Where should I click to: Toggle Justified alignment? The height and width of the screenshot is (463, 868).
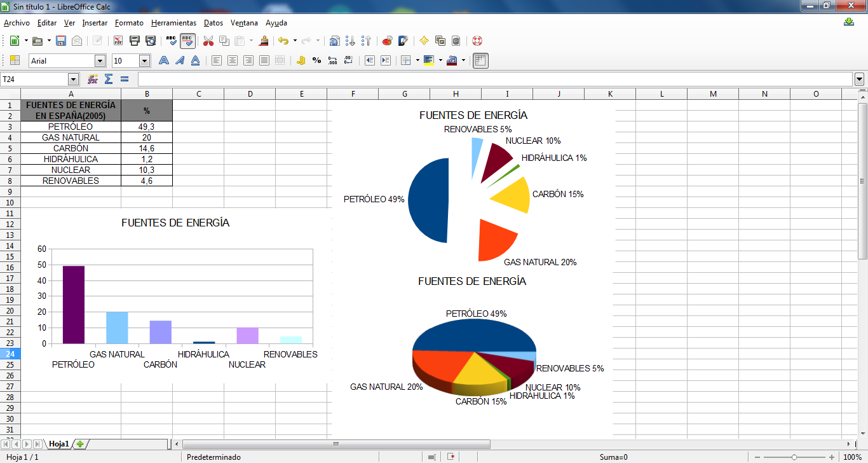tap(264, 60)
